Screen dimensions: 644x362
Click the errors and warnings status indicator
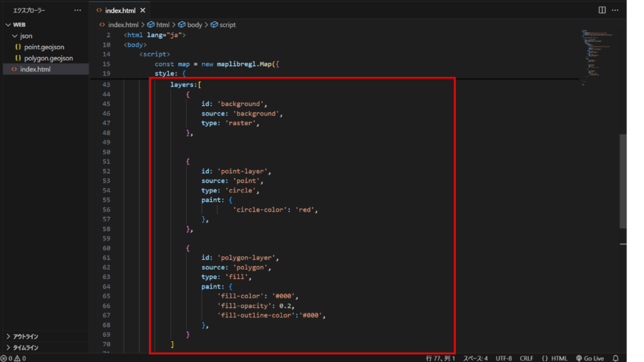tap(13, 358)
